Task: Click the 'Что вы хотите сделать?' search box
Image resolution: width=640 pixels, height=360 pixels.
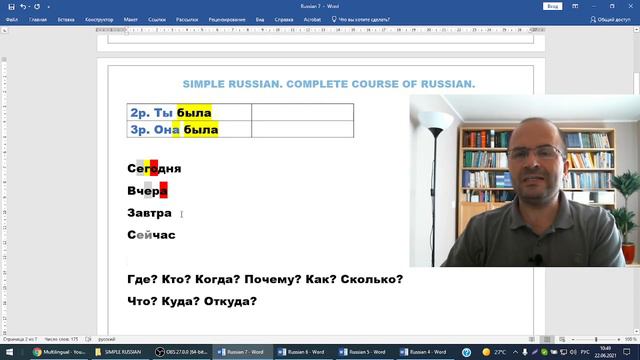Action: tap(361, 20)
